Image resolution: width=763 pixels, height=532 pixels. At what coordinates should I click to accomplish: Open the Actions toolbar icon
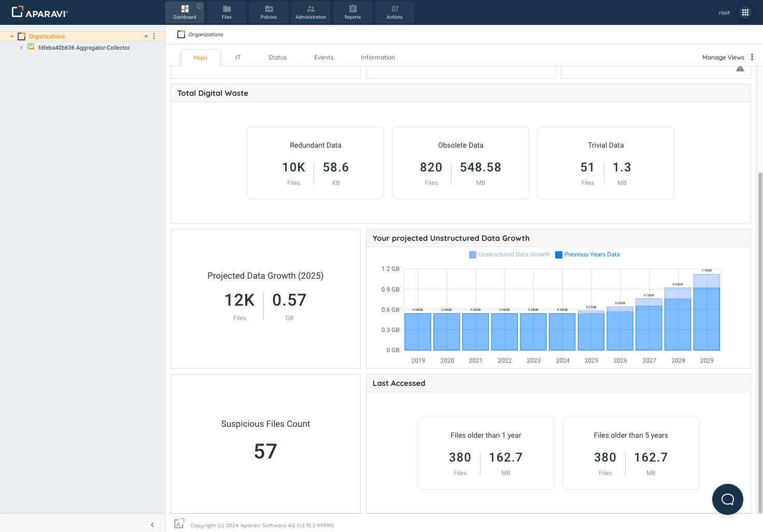pos(394,9)
